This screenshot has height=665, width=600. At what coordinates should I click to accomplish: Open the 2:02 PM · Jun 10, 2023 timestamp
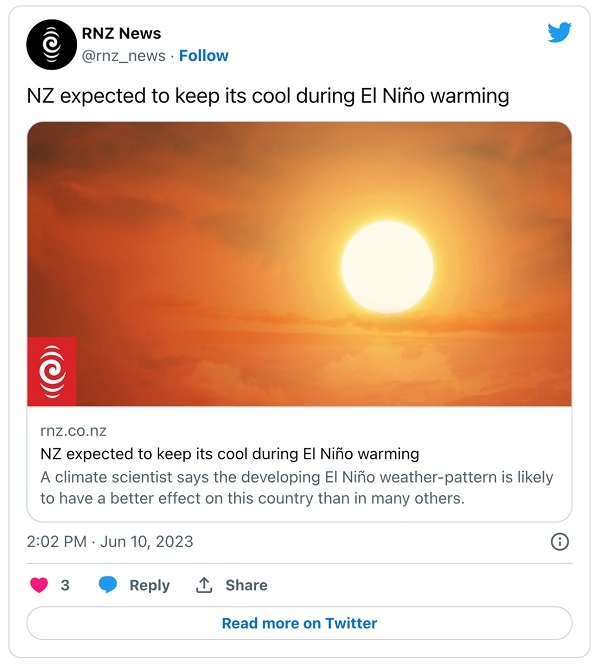(x=110, y=542)
